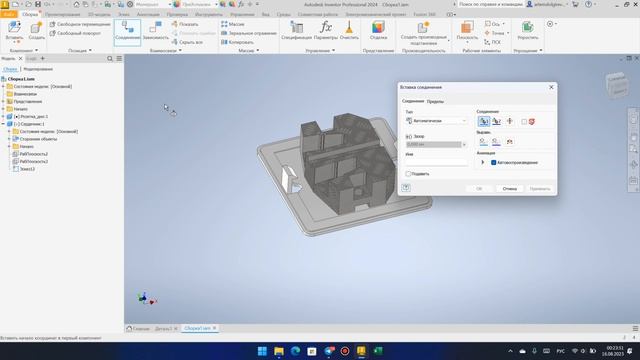Open the Точка dropdown arrow
640x360 pixels.
(508, 33)
